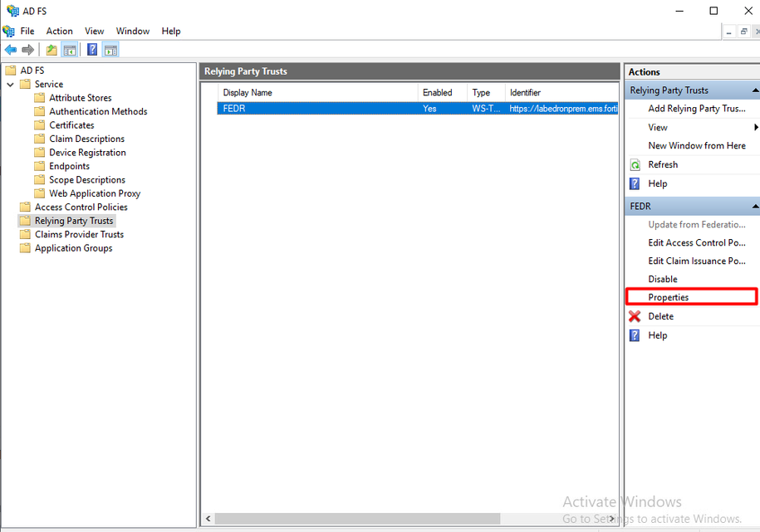Viewport: 760px width, 532px height.
Task: Click the green Refresh icon in Actions
Action: pos(635,164)
